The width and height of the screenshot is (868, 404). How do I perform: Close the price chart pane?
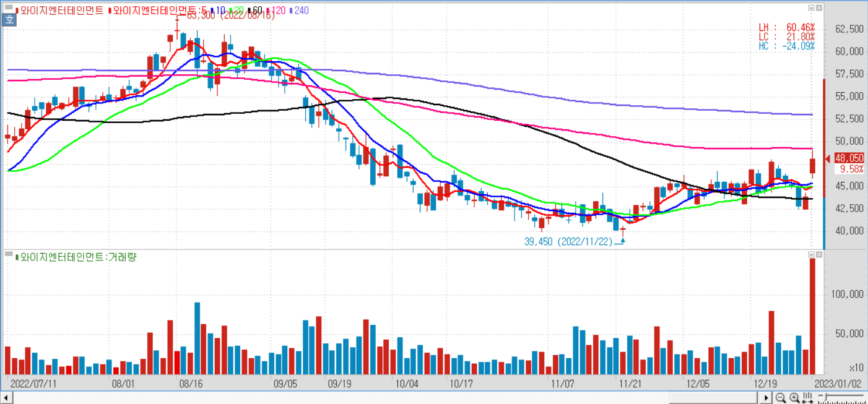[820, 8]
